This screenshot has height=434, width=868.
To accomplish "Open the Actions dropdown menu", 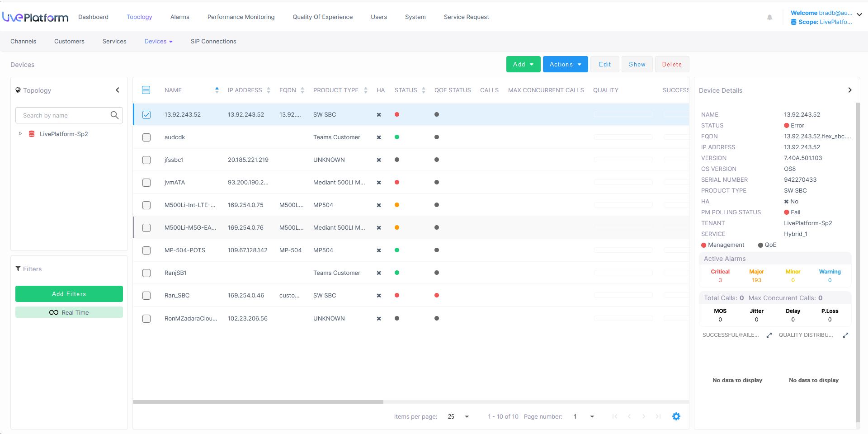I will (565, 64).
